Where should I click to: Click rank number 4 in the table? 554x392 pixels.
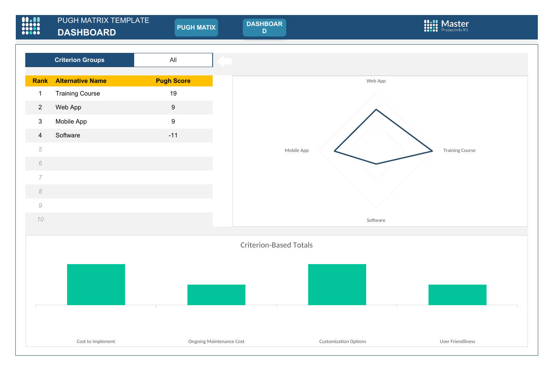(40, 135)
